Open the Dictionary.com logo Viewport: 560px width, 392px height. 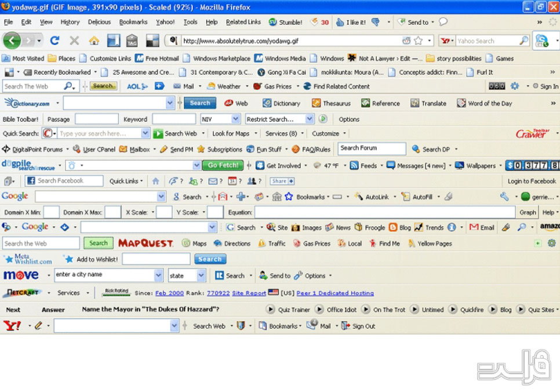pos(27,103)
